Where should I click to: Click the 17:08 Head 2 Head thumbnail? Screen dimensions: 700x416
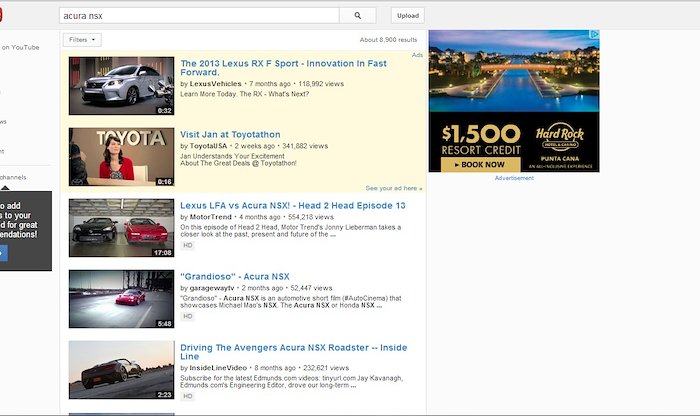point(121,228)
